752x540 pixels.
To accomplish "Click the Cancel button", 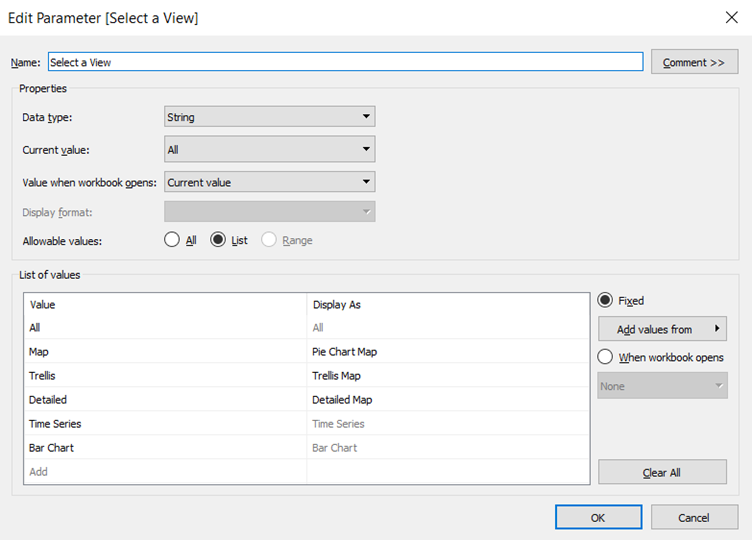I will (x=694, y=517).
